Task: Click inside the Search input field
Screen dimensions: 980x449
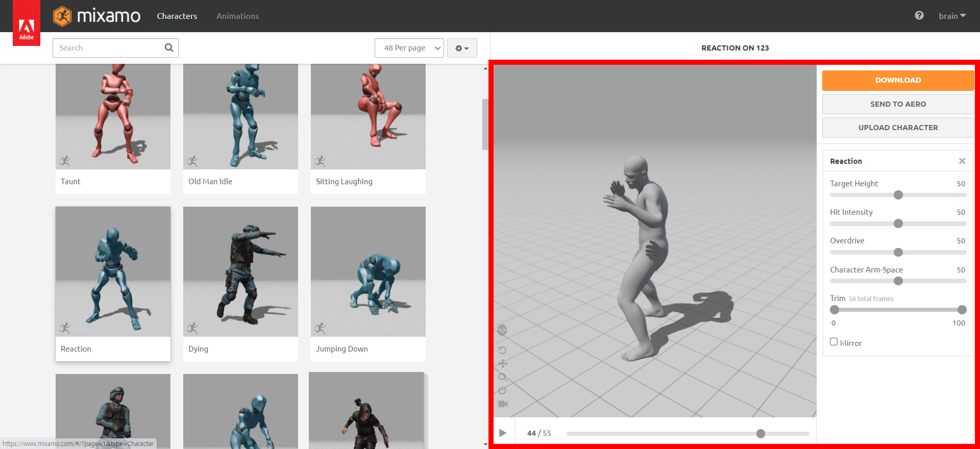Action: [x=115, y=48]
